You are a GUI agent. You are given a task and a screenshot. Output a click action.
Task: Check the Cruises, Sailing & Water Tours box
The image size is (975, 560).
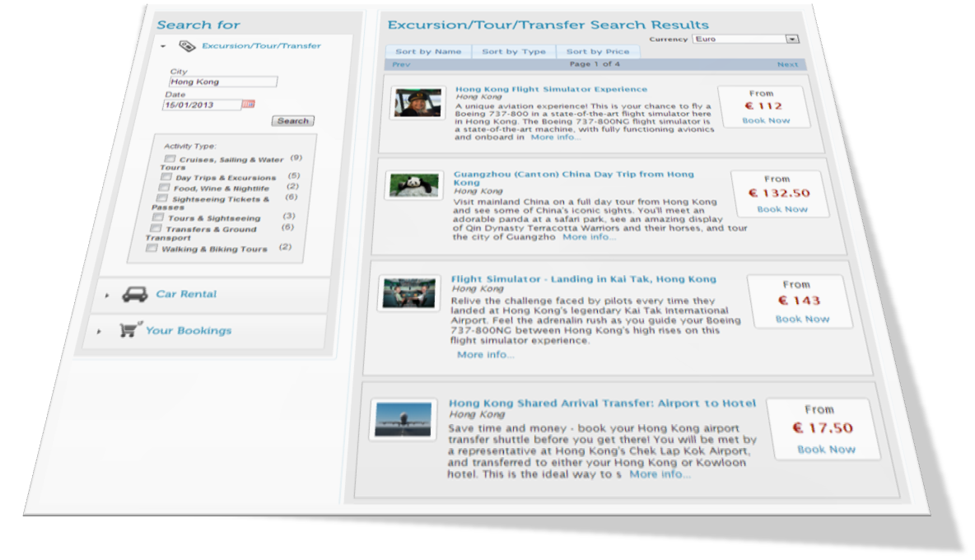point(170,159)
